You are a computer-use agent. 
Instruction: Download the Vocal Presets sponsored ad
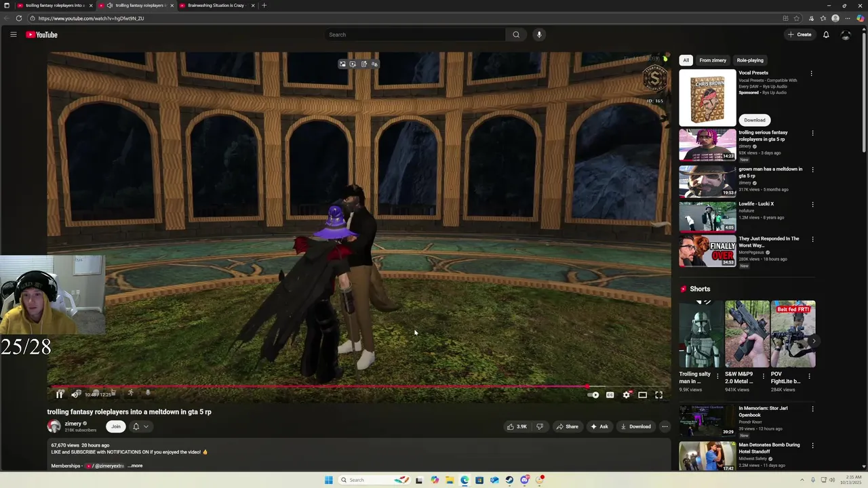(x=754, y=120)
